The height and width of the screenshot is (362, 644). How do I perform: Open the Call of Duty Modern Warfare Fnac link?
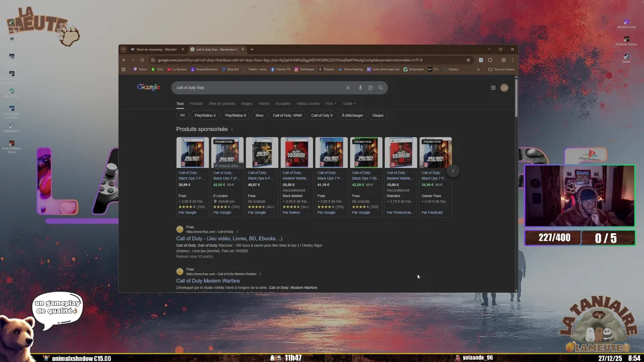click(x=208, y=281)
